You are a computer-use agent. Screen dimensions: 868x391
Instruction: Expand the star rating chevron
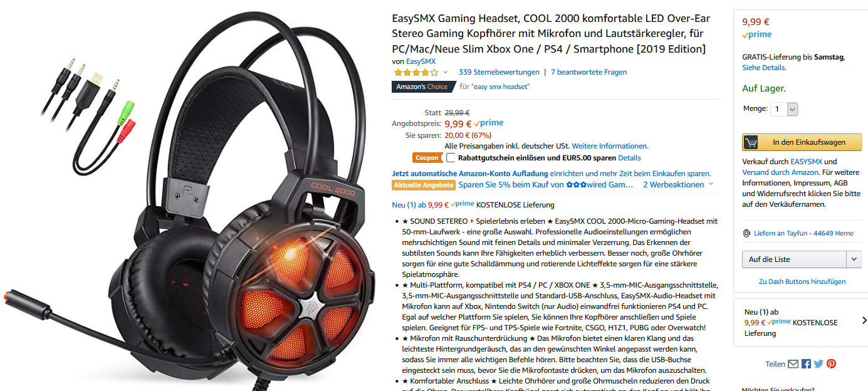click(x=446, y=73)
